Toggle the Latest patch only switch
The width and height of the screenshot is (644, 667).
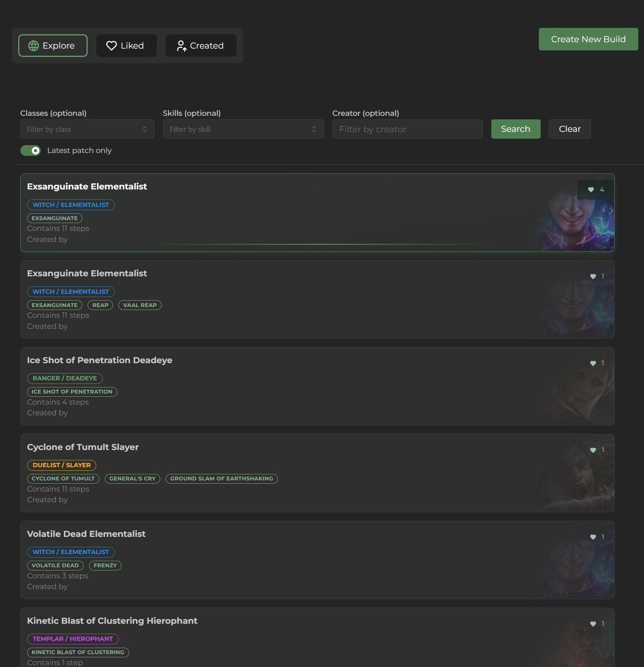point(31,150)
